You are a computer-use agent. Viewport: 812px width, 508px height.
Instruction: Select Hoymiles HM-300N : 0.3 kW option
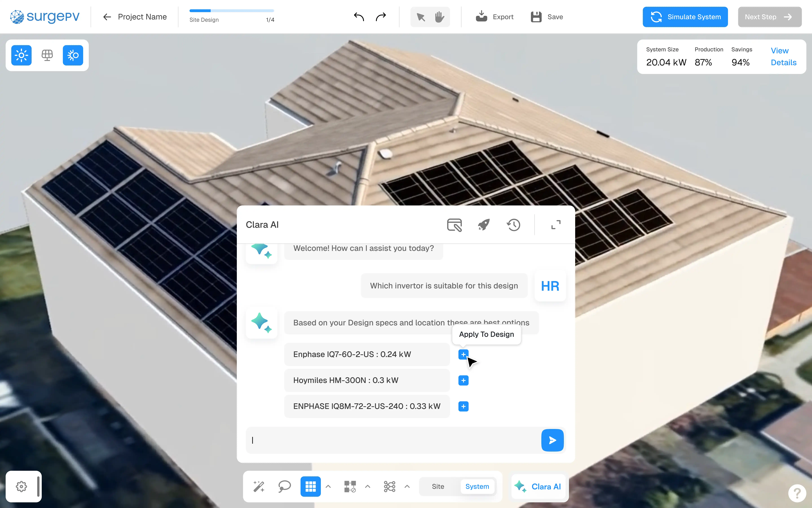pyautogui.click(x=367, y=380)
